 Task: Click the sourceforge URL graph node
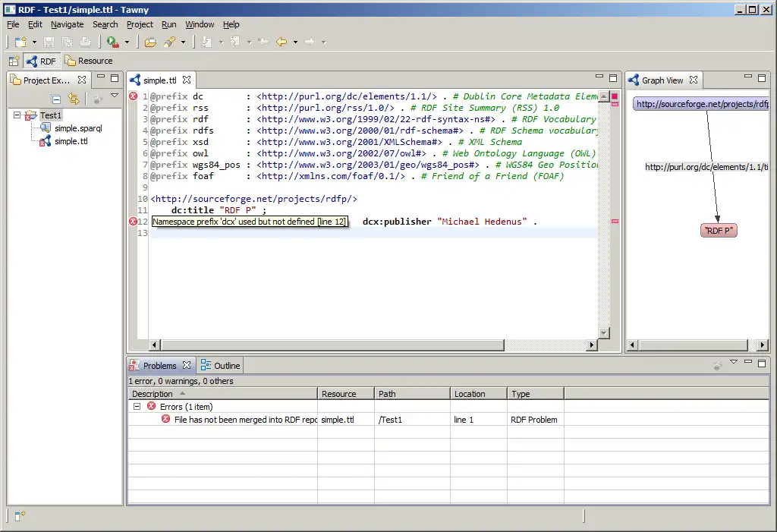click(x=701, y=104)
